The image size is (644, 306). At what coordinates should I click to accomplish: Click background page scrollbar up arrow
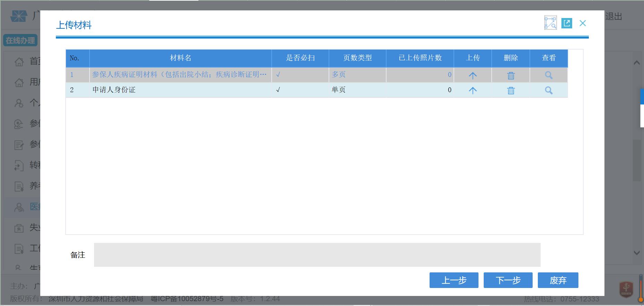point(637,63)
